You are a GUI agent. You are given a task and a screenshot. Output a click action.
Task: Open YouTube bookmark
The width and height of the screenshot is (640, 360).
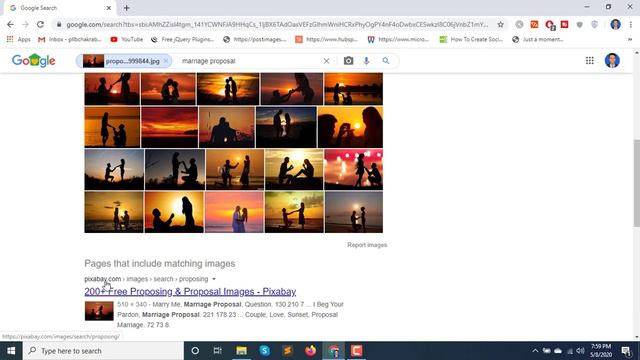pyautogui.click(x=127, y=39)
